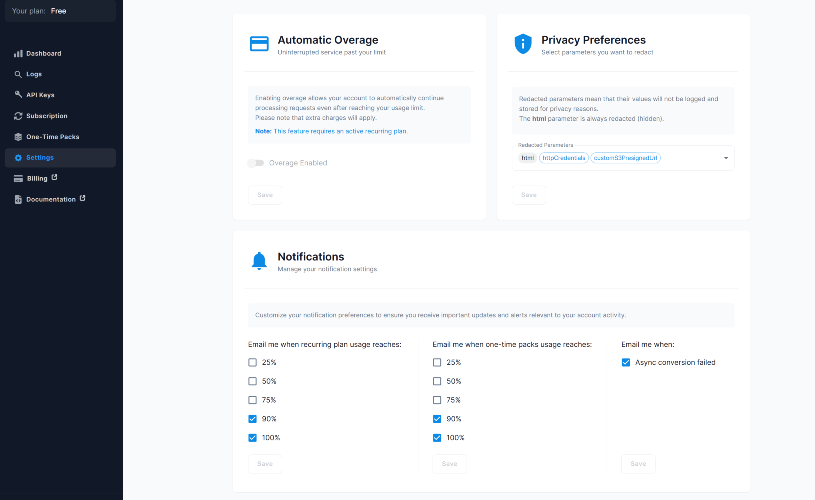Viewport: 815px width, 500px height.
Task: Click "Email me when one-time packs usage reaches" label
Action: pos(512,345)
